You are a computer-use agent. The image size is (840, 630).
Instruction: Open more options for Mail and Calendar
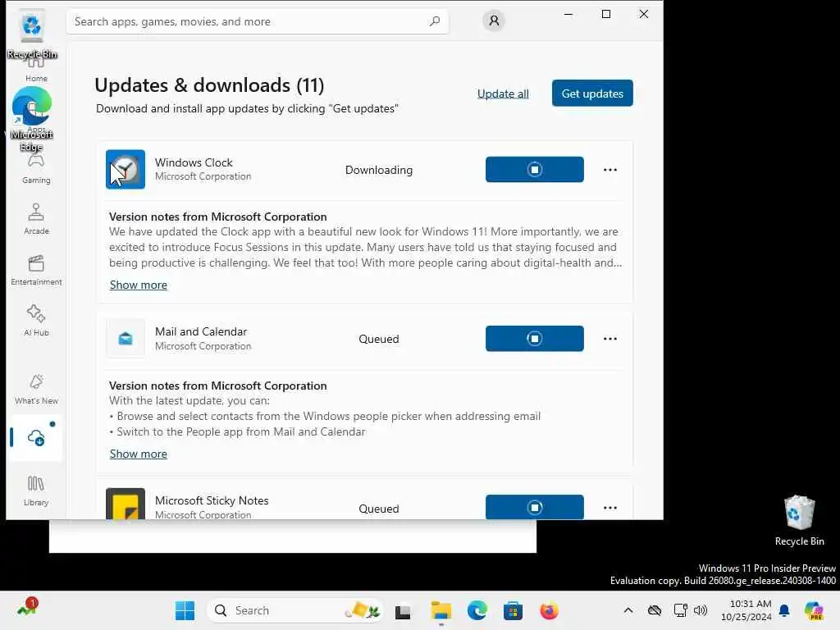coord(609,339)
